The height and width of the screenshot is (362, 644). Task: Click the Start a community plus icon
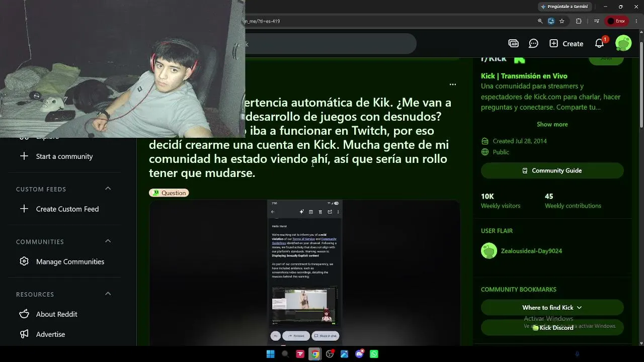coord(24,156)
